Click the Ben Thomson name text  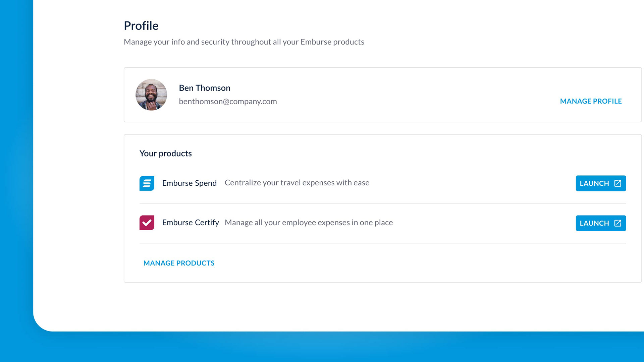[x=205, y=88]
